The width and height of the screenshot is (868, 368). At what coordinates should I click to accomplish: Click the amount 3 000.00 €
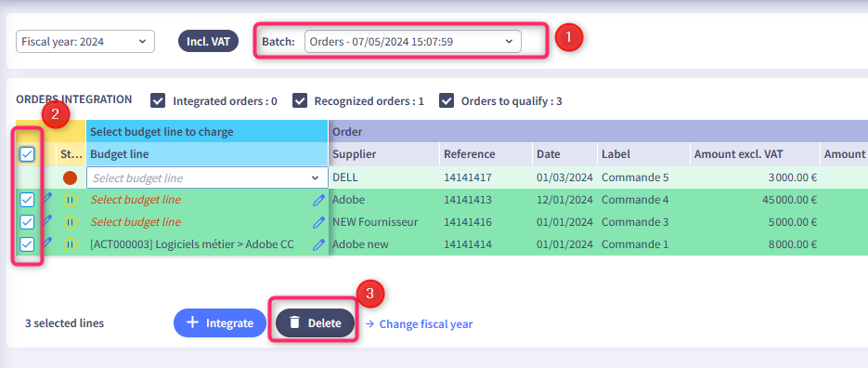[x=792, y=177]
